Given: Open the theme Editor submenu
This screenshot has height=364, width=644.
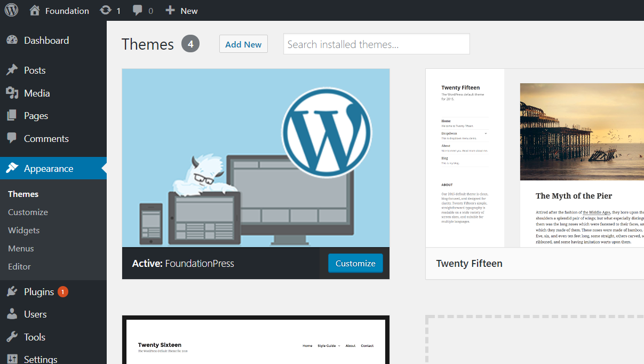Looking at the screenshot, I should tap(19, 267).
